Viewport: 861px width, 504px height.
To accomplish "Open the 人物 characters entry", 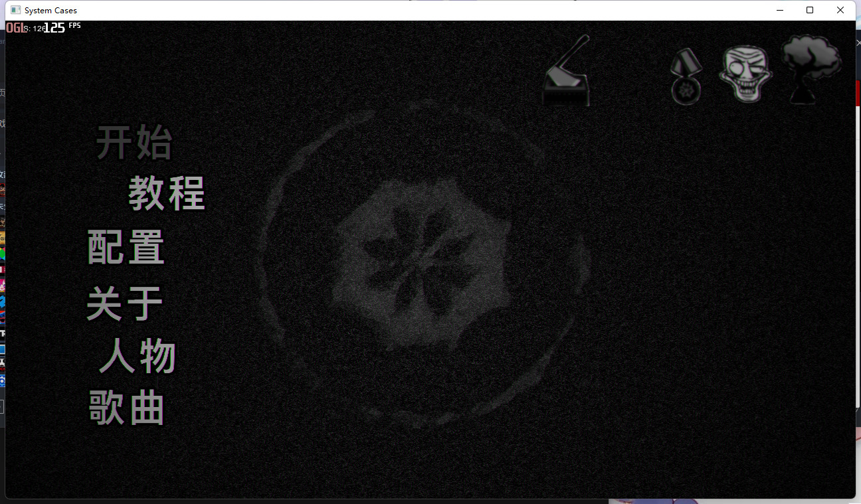I will tap(138, 357).
